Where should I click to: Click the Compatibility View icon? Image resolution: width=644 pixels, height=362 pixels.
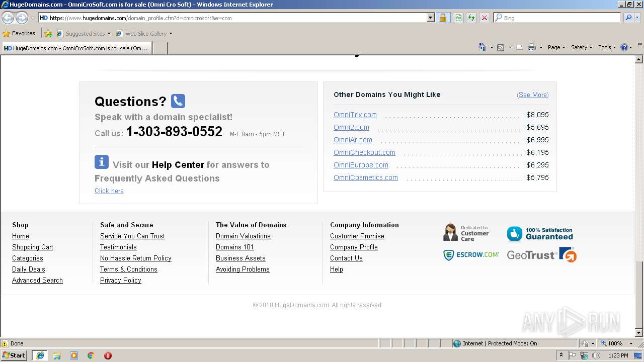coord(458,18)
